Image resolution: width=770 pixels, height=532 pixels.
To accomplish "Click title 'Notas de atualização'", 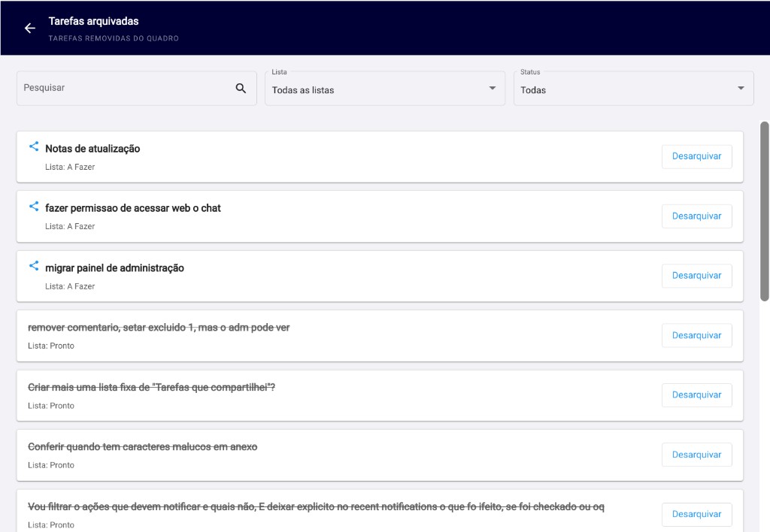I will tap(92, 149).
